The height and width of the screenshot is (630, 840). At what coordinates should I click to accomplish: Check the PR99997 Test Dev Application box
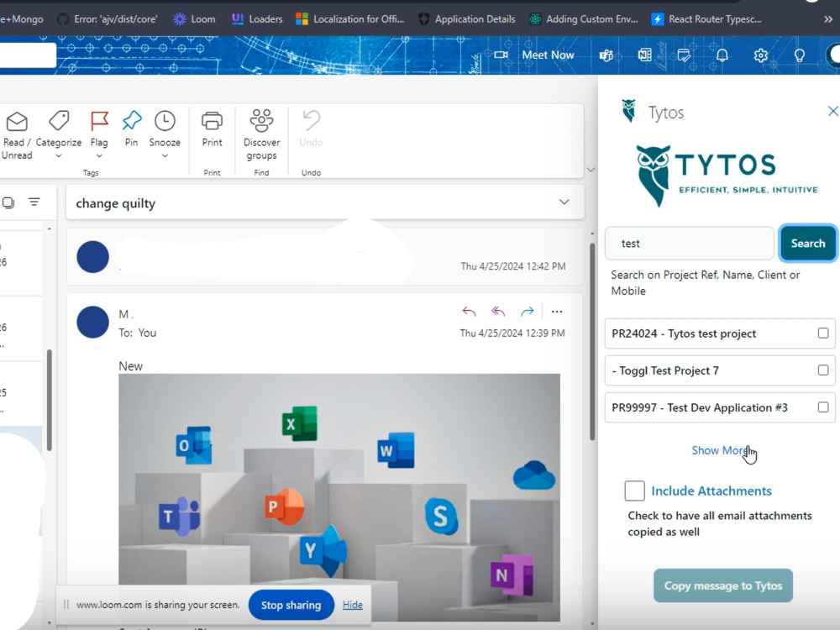pyautogui.click(x=823, y=407)
